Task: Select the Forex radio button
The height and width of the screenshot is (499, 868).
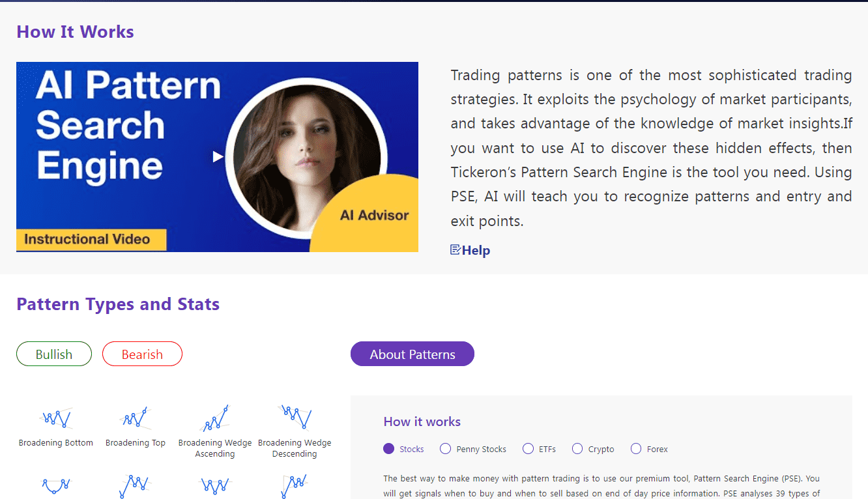Action: pyautogui.click(x=637, y=449)
